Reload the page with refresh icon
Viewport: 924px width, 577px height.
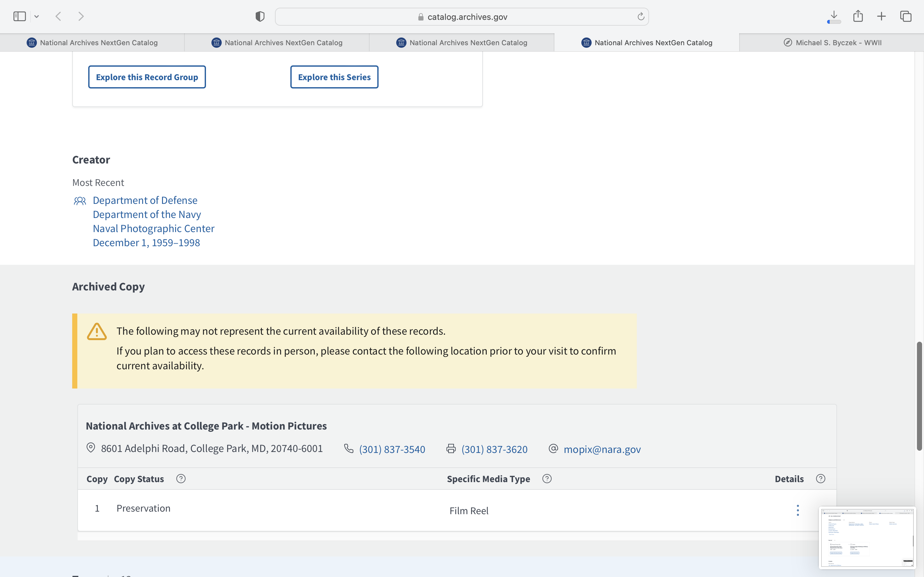coord(641,16)
